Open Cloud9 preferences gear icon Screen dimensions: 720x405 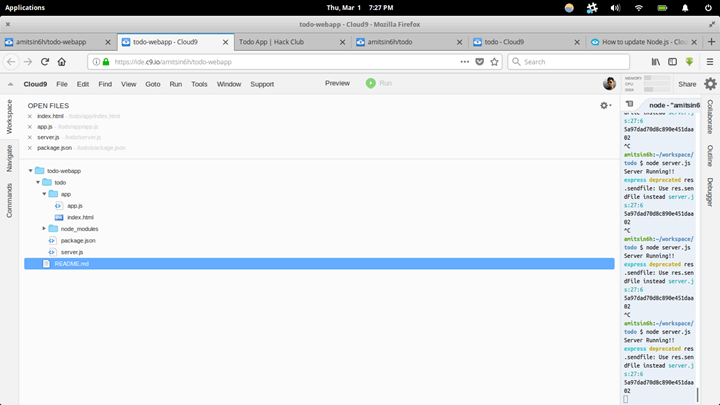[x=710, y=84]
